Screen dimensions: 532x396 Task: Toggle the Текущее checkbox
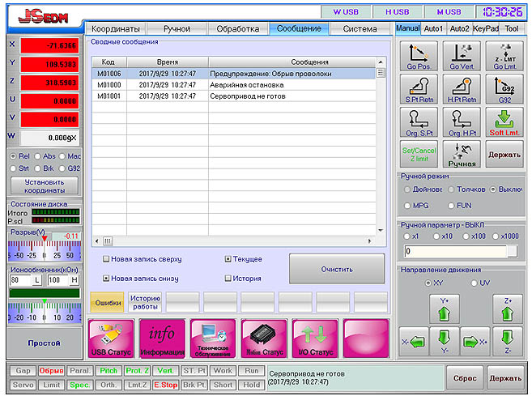click(228, 259)
